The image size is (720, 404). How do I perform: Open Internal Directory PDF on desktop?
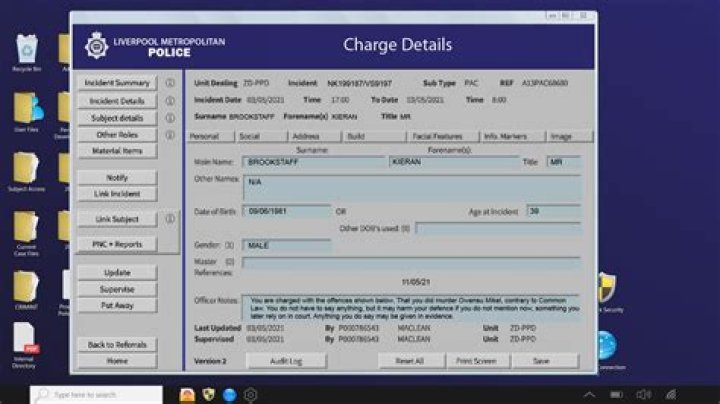coord(26,340)
